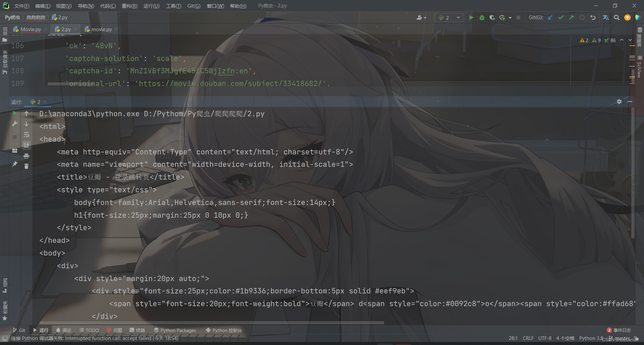Open the 事件日志 event log
This screenshot has width=644, height=345.
(619, 330)
